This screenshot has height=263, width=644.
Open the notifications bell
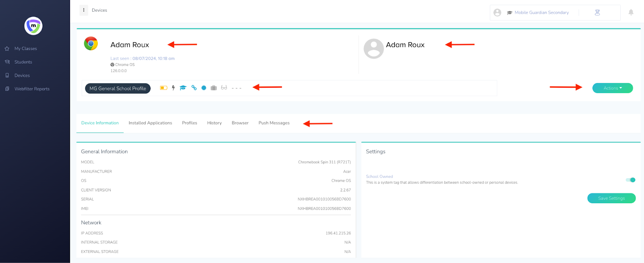[631, 12]
